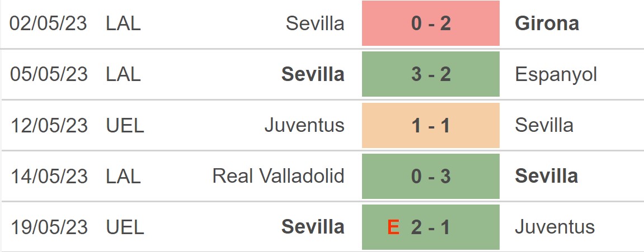Viewport: 644px width, 252px height.
Task: Click Sevilla in the 02/05/23 Girona match
Action: [315, 23]
